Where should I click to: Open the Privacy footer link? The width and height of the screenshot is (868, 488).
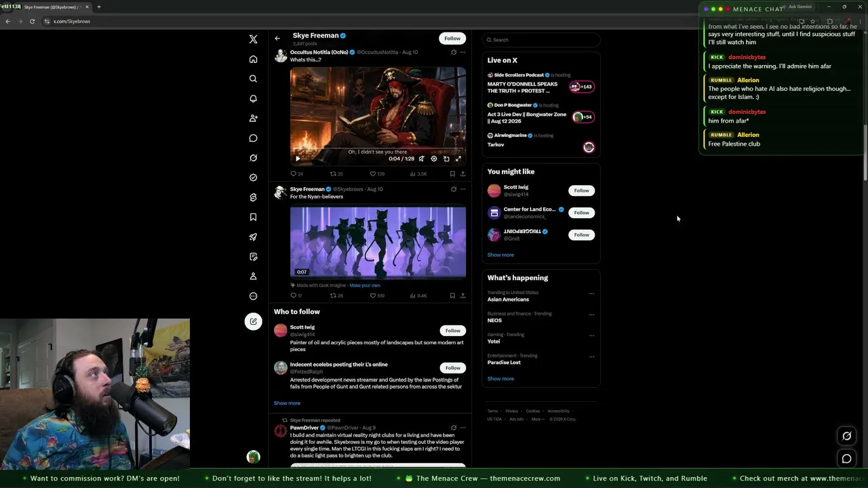[512, 411]
